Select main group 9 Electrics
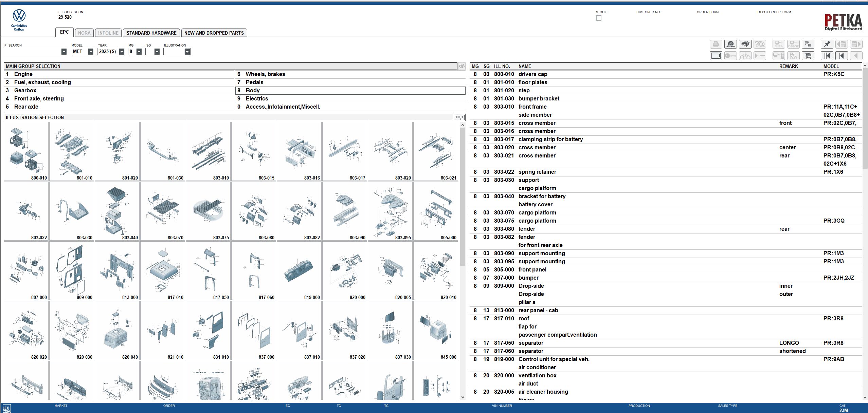This screenshot has width=868, height=413. point(257,98)
